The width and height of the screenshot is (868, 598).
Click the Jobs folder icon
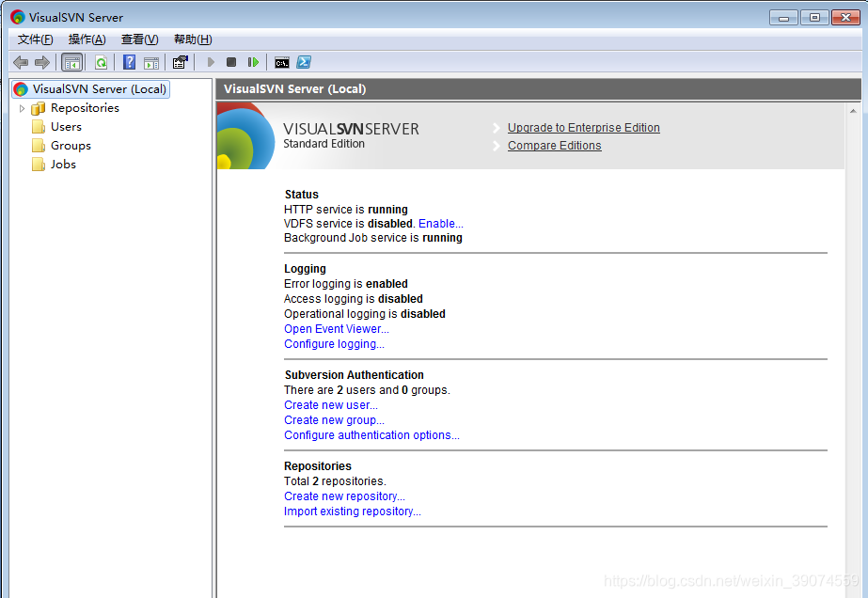click(39, 165)
